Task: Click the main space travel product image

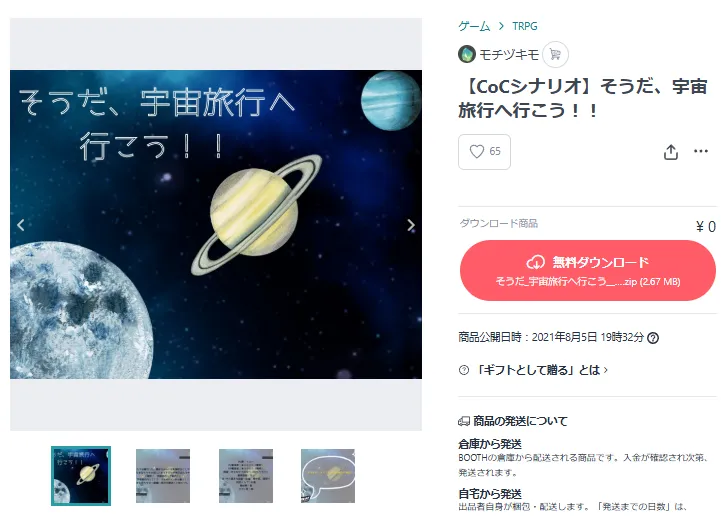Action: tap(216, 224)
